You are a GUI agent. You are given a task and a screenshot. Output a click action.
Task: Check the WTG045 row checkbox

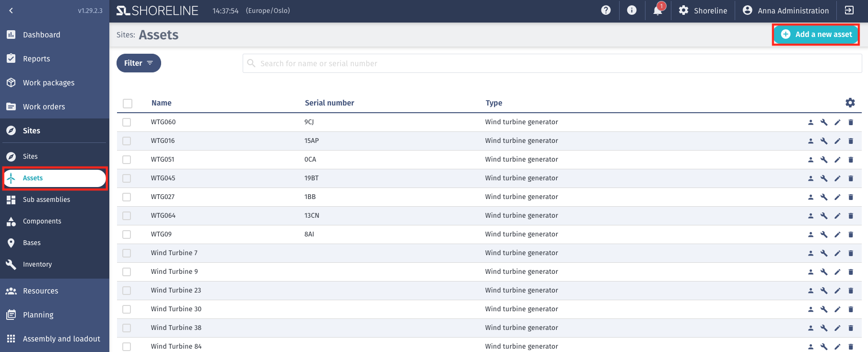click(127, 178)
